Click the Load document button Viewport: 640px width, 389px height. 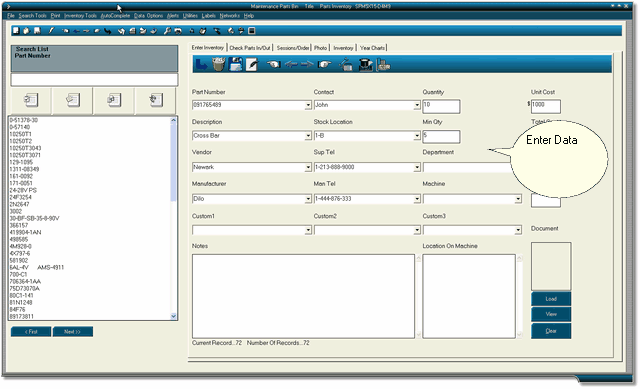551,299
